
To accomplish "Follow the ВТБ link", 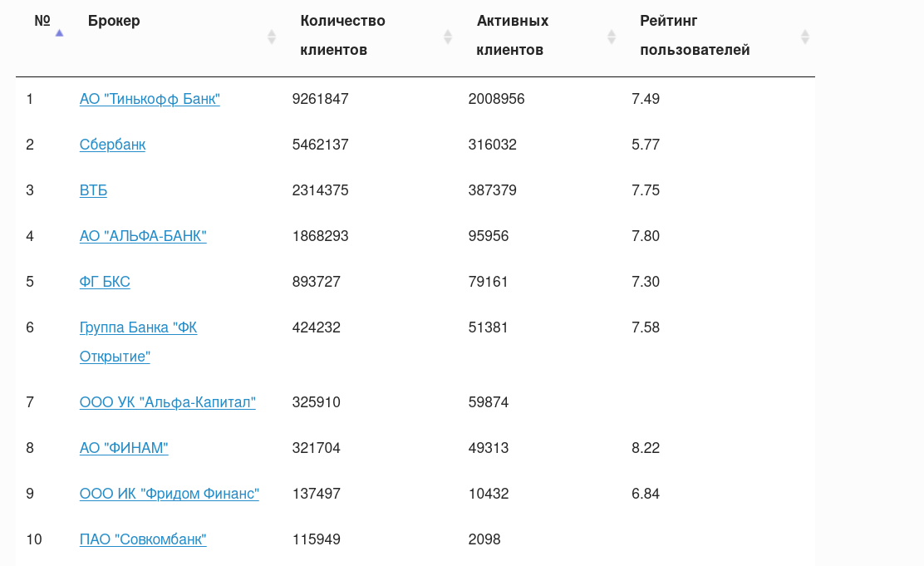I will [x=93, y=190].
